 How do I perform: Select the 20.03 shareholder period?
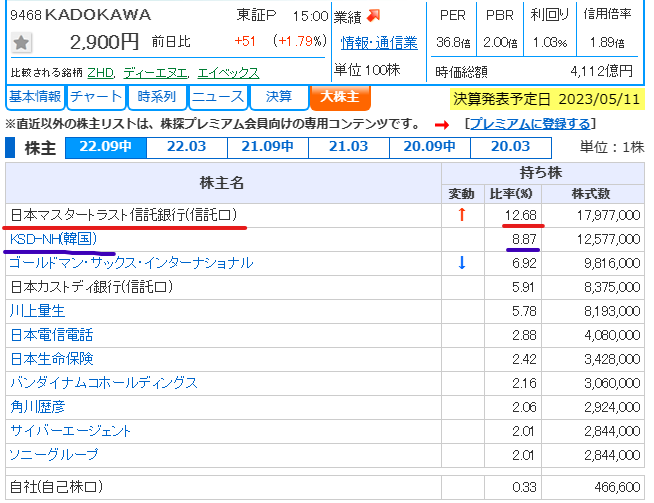510,147
